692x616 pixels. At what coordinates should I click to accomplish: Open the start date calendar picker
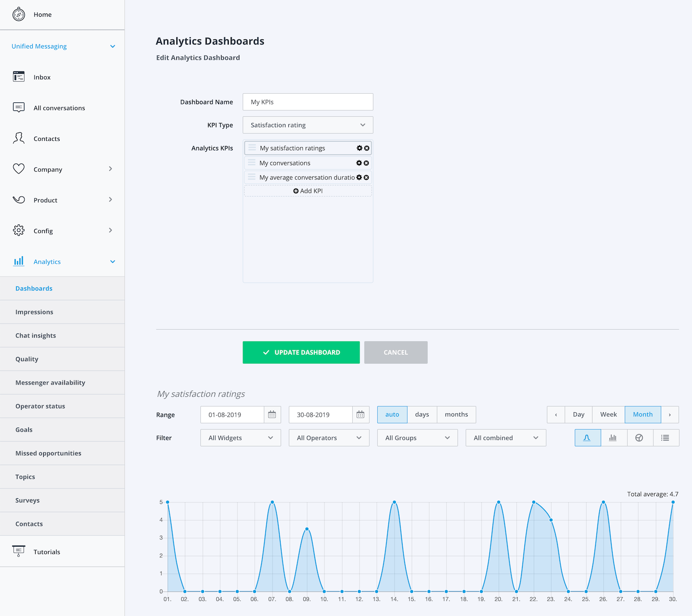pos(272,415)
